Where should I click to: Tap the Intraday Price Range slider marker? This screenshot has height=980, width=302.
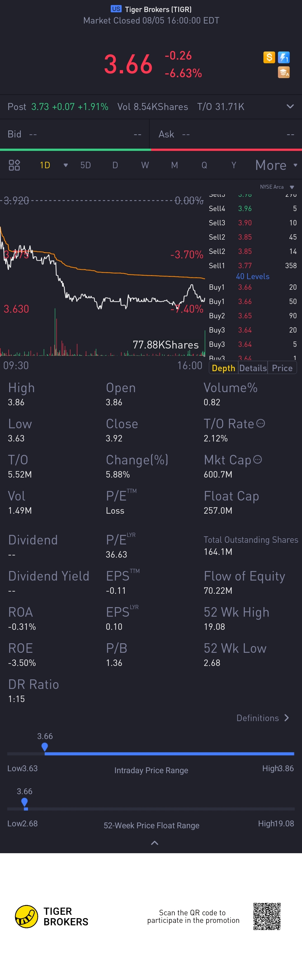[45, 747]
